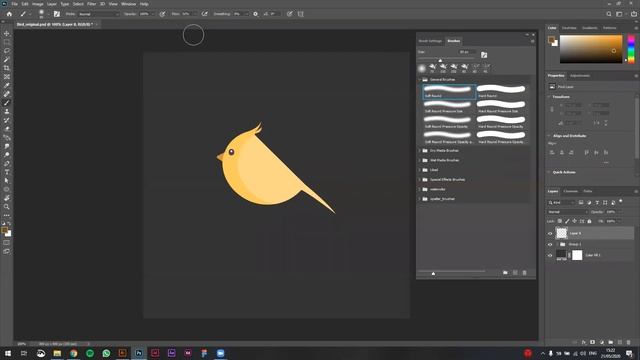Screen dimensions: 640x360
Task: Select the Eraser tool
Action: pos(7,129)
